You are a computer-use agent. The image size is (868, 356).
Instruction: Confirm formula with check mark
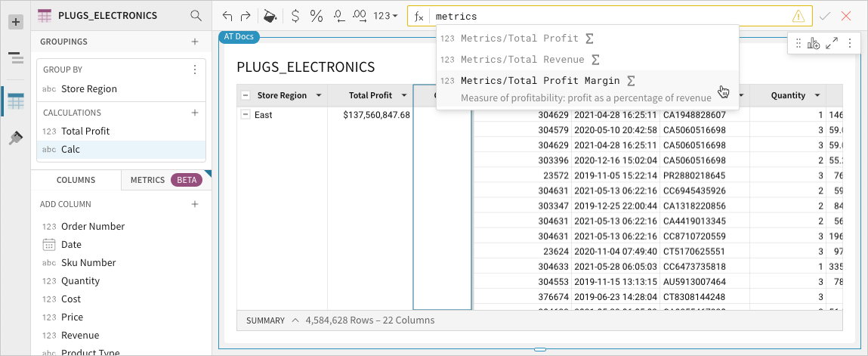[x=825, y=16]
